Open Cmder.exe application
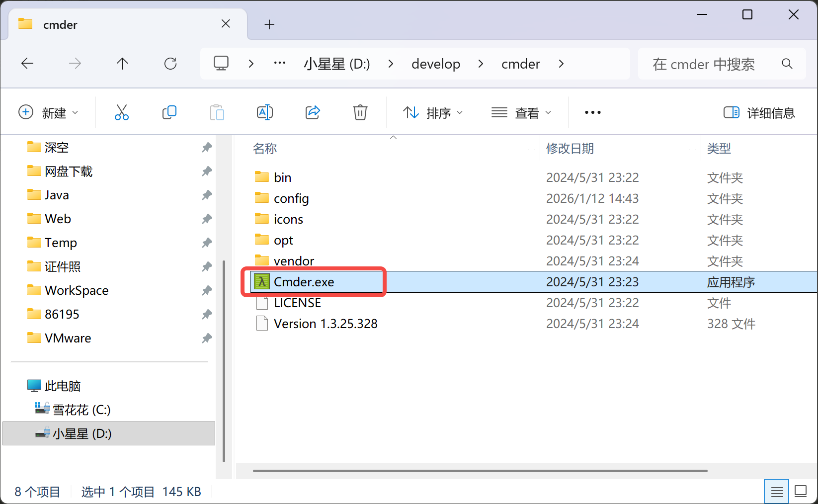This screenshot has width=818, height=504. tap(304, 281)
